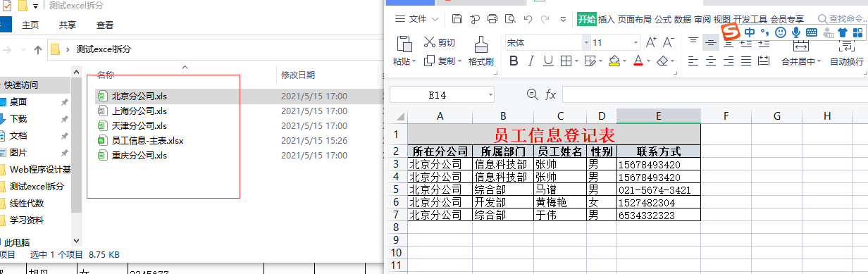Switch to 数据 ribbon tab

682,19
